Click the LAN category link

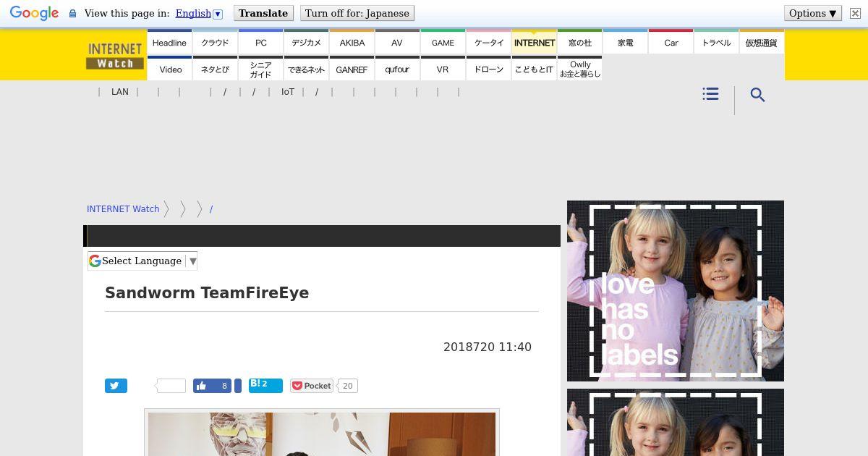pyautogui.click(x=120, y=92)
